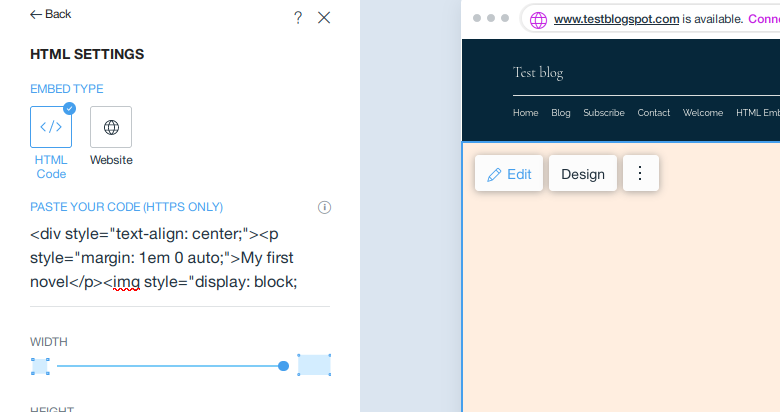Viewport: 780px width, 412px height.
Task: Select the Website embed type
Action: tap(111, 127)
